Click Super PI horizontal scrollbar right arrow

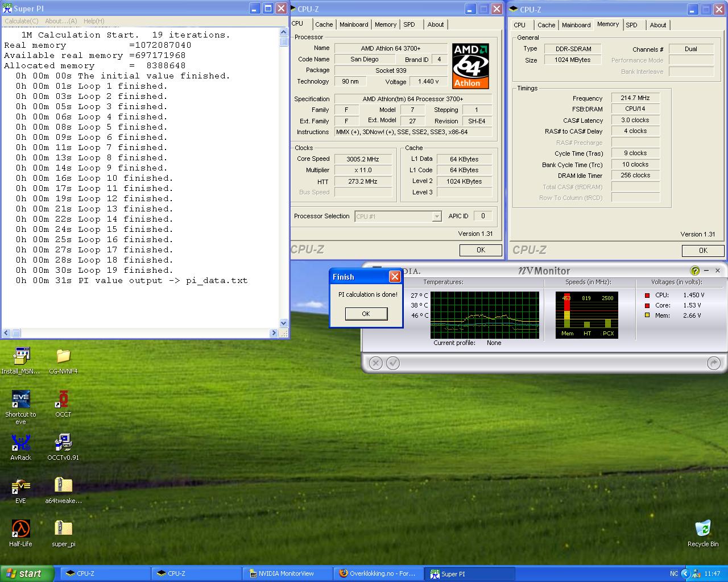click(275, 333)
